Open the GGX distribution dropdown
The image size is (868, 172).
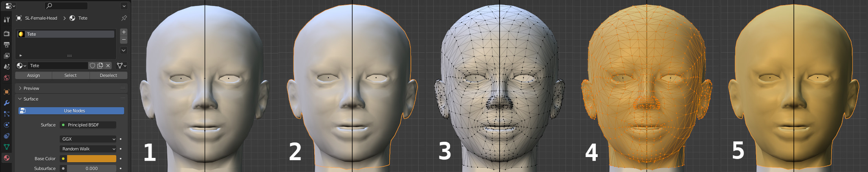(x=88, y=139)
